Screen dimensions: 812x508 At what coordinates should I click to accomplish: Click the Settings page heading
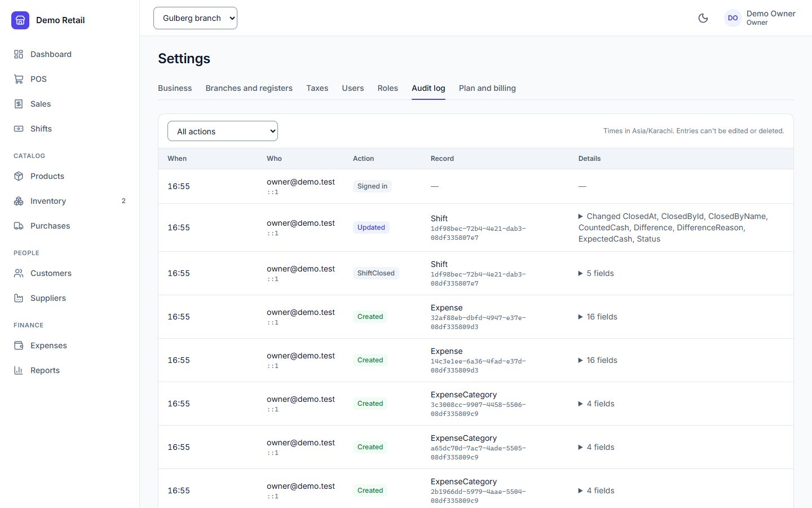click(184, 59)
